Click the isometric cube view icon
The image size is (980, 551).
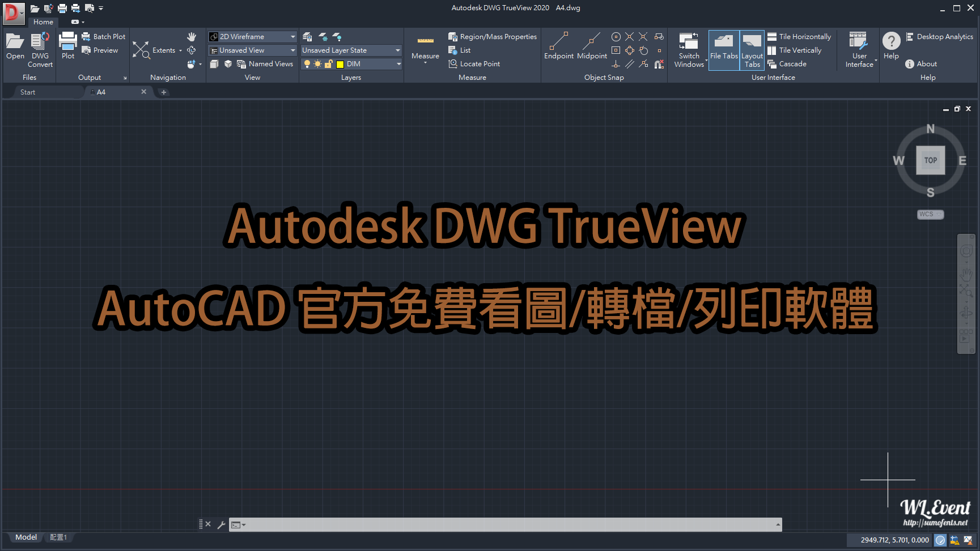pyautogui.click(x=228, y=64)
